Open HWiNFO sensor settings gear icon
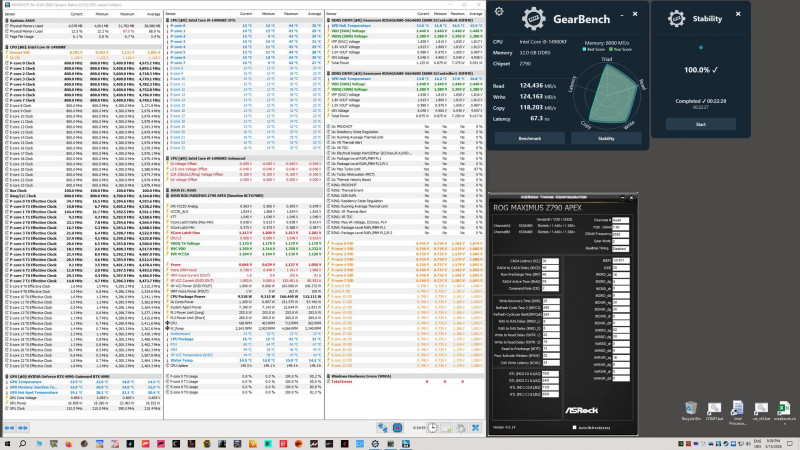The height and width of the screenshot is (450, 800). pyautogui.click(x=461, y=428)
